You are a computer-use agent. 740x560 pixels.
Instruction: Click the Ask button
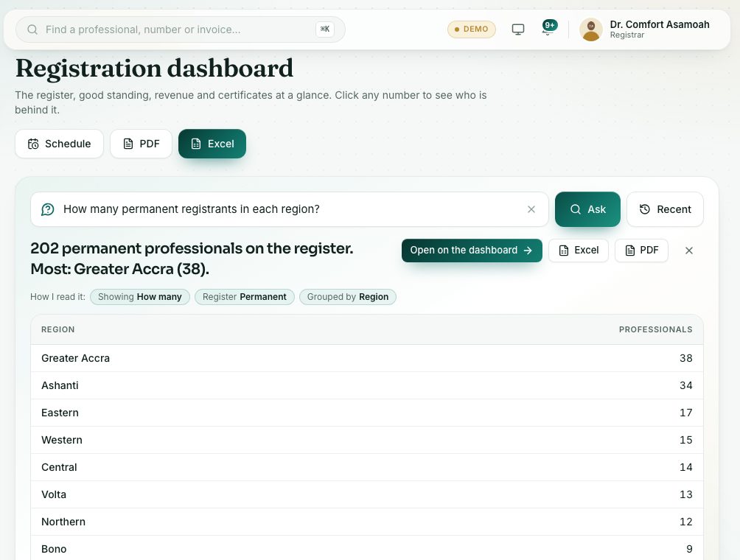coord(587,209)
